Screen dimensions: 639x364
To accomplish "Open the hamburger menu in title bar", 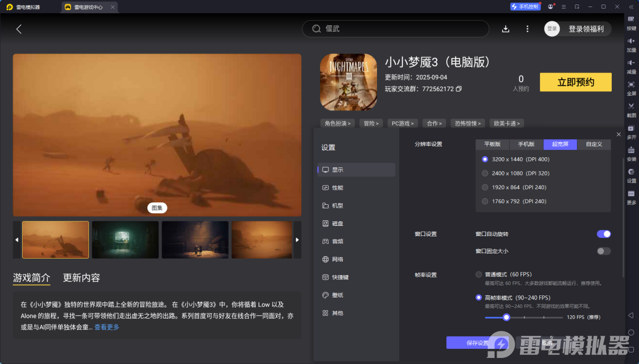I will [564, 7].
